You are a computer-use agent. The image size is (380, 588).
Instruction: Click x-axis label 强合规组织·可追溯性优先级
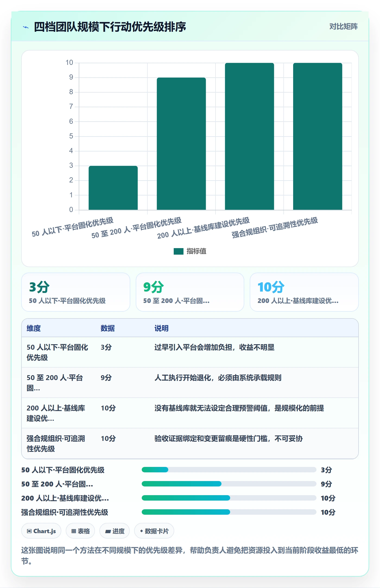274,228
